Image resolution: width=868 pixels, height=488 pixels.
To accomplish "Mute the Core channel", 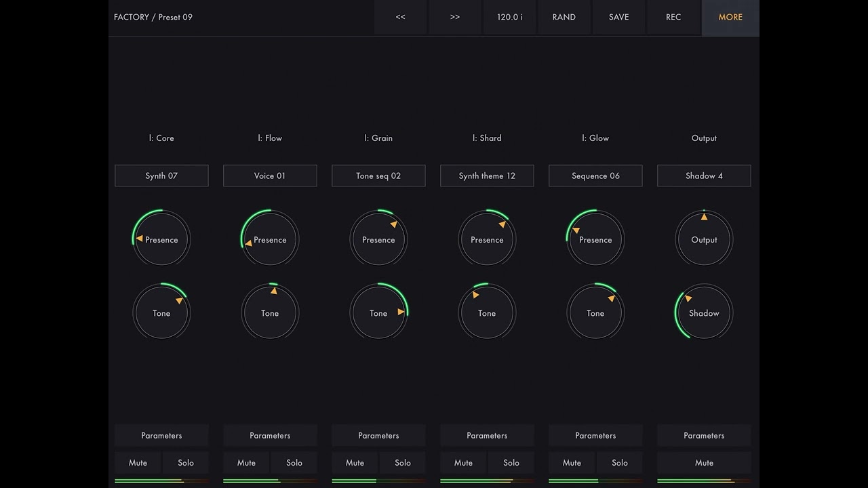I will [x=138, y=463].
